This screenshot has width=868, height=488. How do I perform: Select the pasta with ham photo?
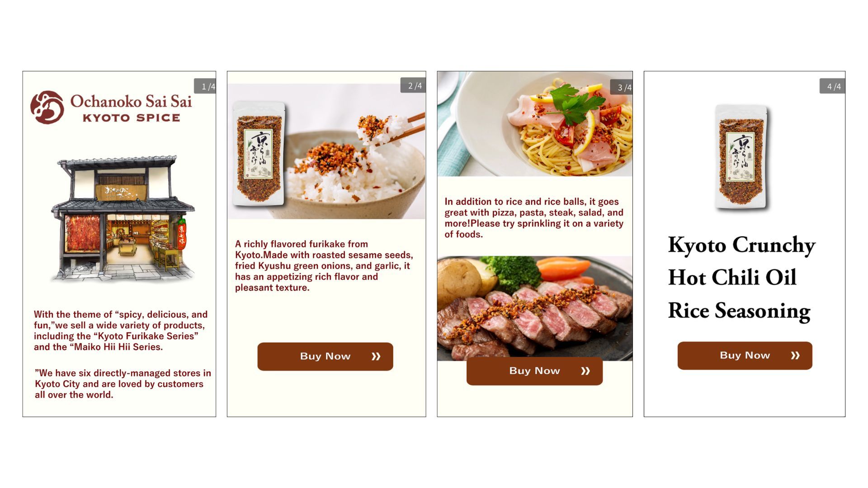535,124
